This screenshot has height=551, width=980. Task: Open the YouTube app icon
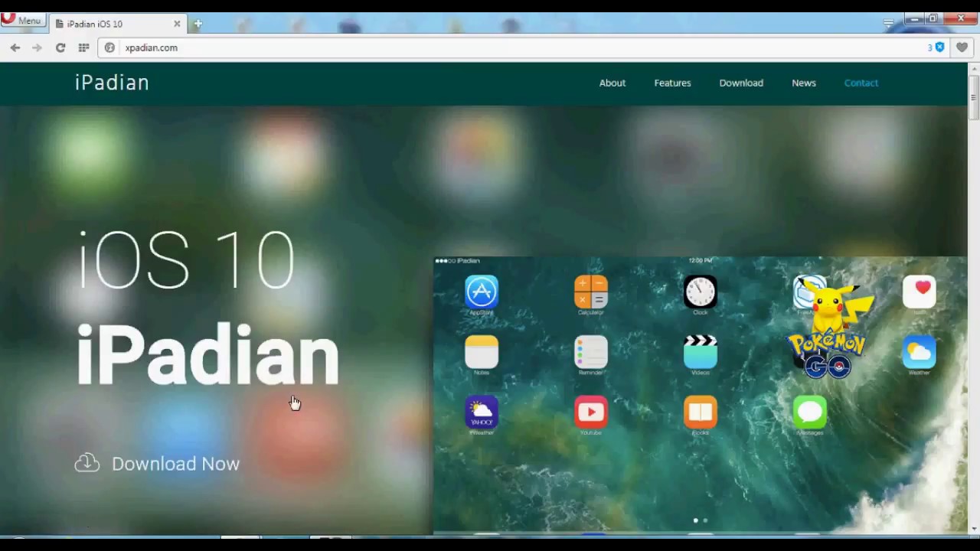click(x=591, y=412)
